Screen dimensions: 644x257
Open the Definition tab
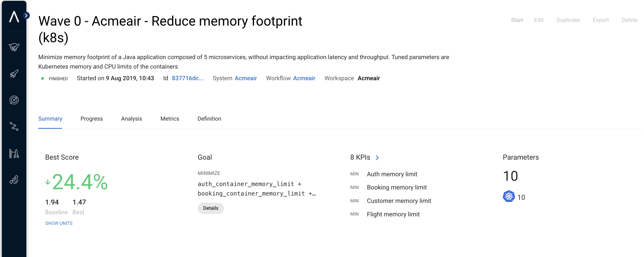click(209, 119)
